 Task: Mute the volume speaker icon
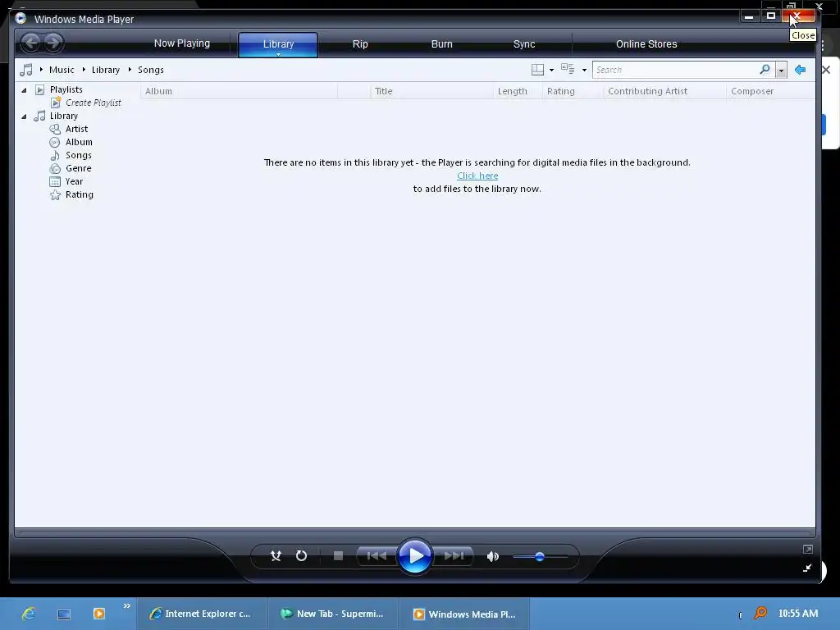492,557
